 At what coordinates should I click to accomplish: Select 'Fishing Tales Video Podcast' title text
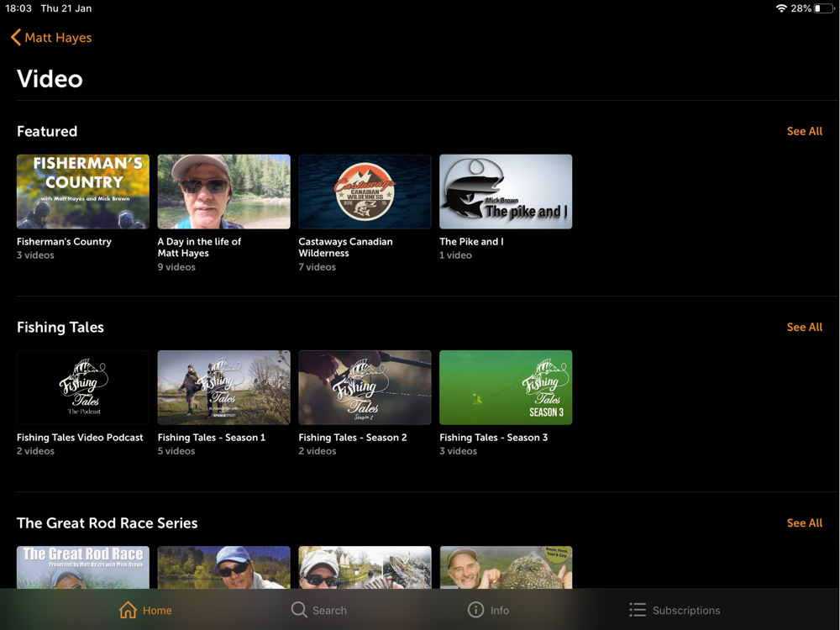(80, 438)
